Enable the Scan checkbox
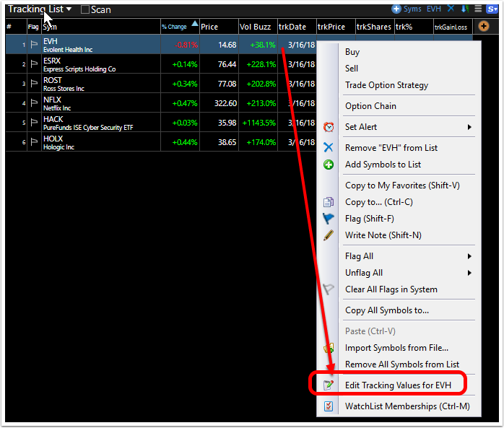The height and width of the screenshot is (428, 504). (x=85, y=9)
